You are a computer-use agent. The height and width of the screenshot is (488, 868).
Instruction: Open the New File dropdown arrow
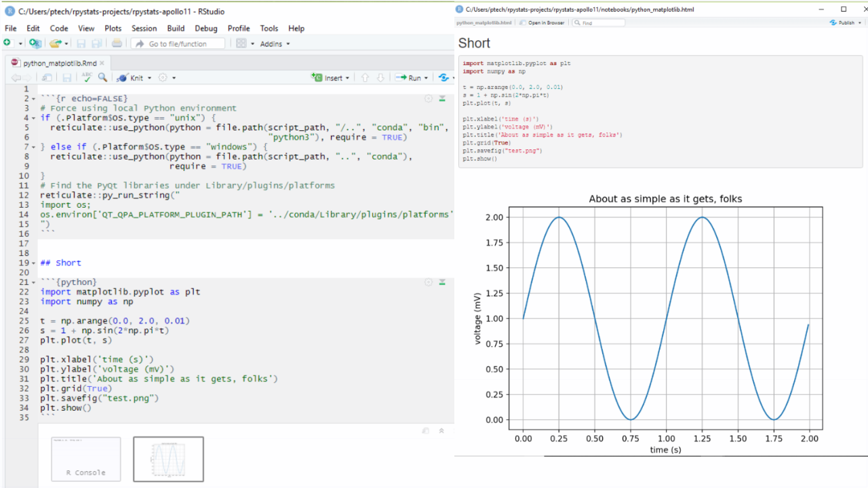click(20, 44)
